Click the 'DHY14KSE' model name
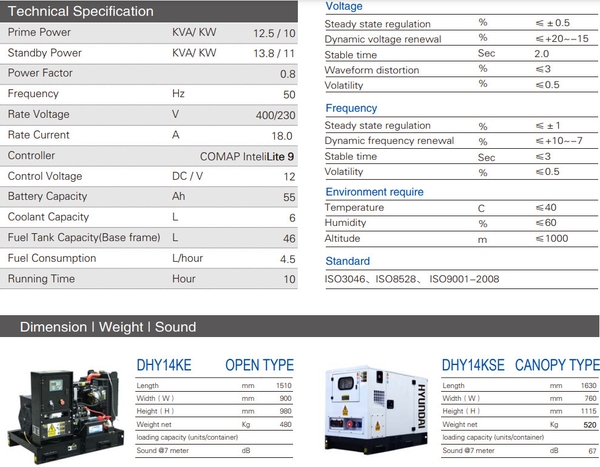The width and height of the screenshot is (600, 467). point(473,365)
